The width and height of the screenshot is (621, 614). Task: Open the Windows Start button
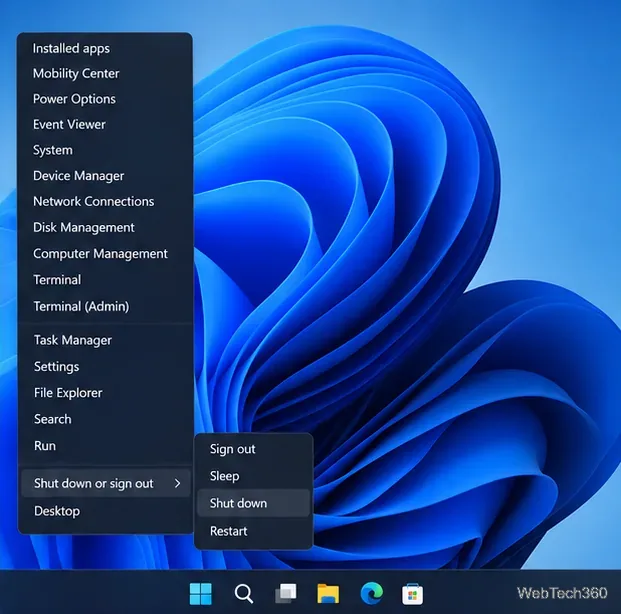coord(201,593)
